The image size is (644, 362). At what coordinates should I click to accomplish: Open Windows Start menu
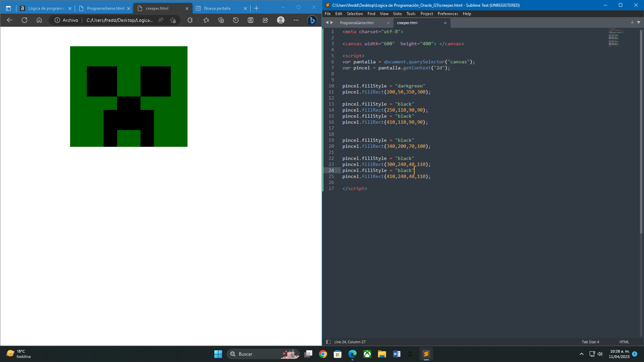tap(218, 354)
